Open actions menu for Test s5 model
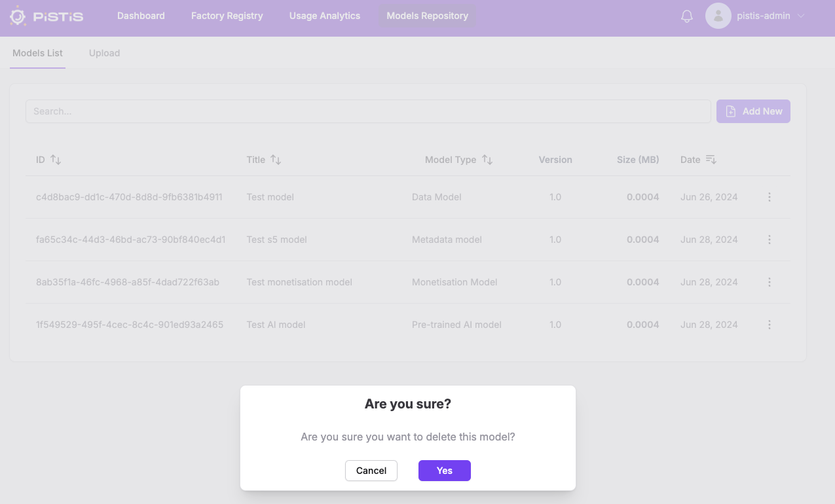Image resolution: width=835 pixels, height=504 pixels. [770, 240]
